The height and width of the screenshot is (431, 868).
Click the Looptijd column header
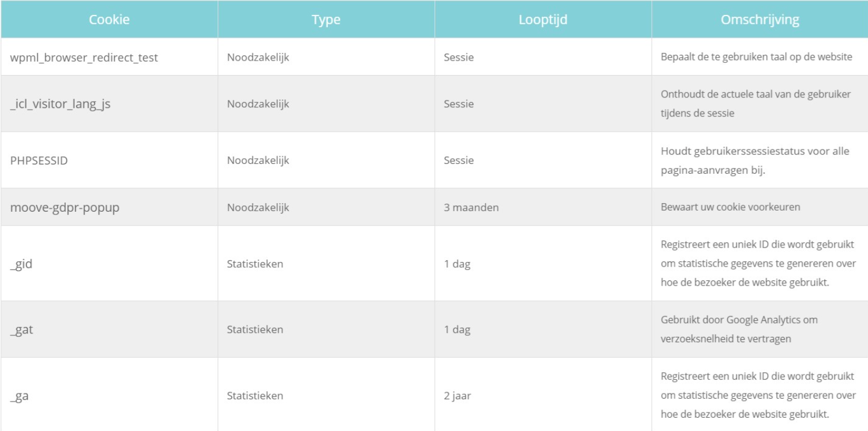[543, 20]
